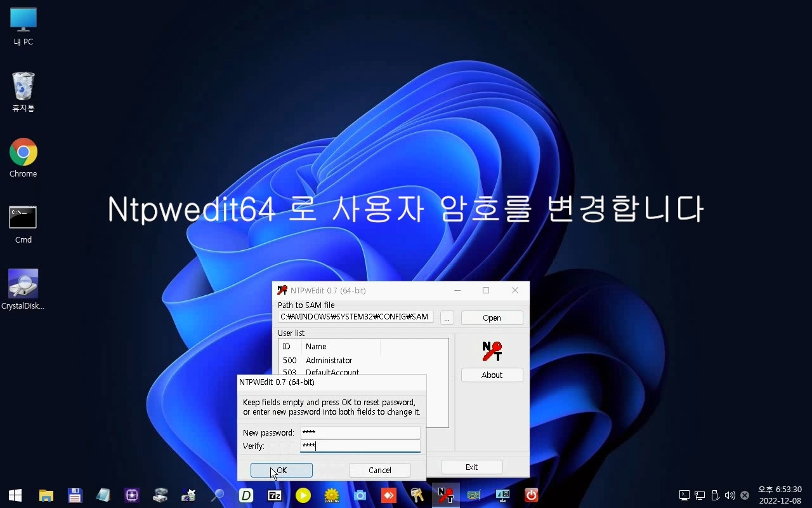Open 7-Zip from the taskbar
The image size is (812, 508).
pos(275,495)
